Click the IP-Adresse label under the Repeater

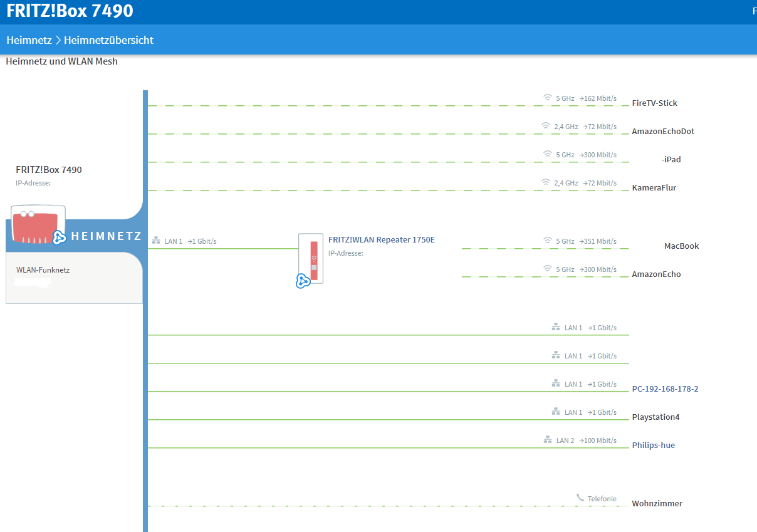point(345,254)
